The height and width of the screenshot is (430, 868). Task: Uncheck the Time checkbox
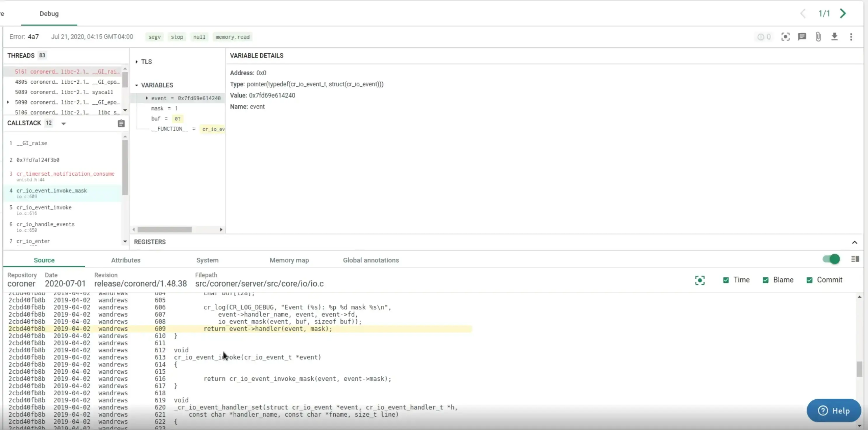[x=726, y=280]
